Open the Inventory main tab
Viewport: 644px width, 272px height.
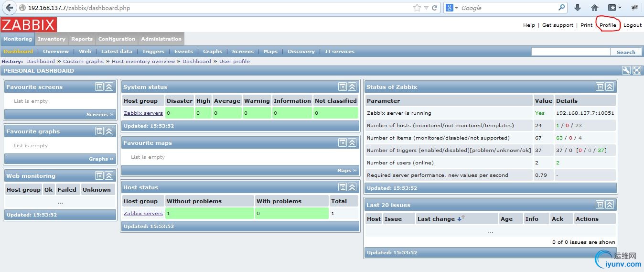point(52,39)
